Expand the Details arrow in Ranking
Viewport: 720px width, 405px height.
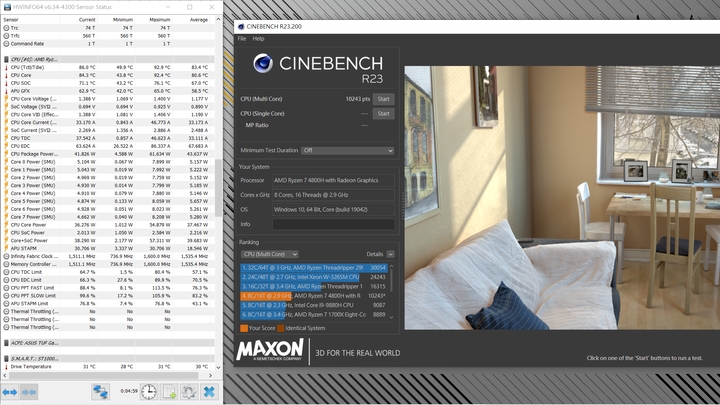point(390,254)
